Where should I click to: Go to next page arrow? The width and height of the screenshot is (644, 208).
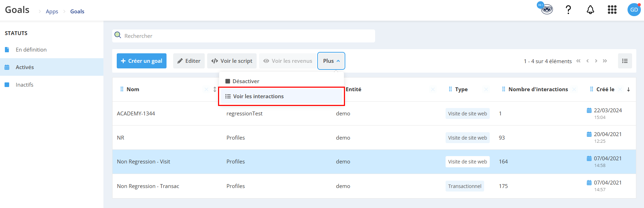click(596, 61)
